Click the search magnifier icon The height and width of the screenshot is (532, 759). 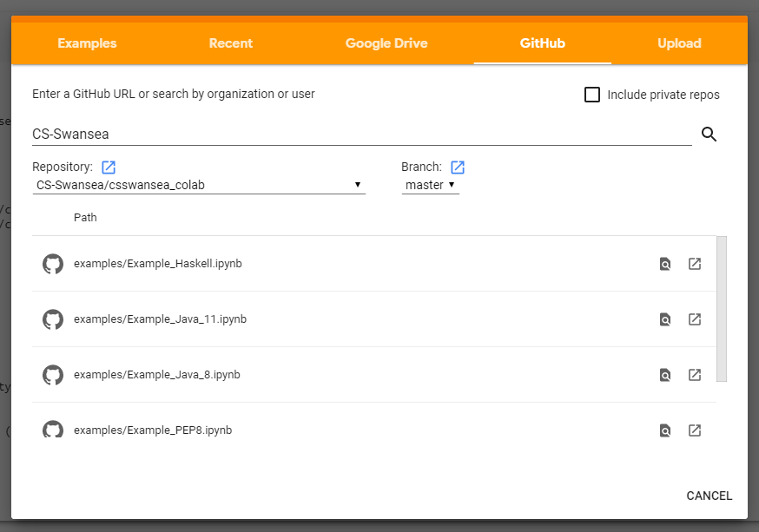point(709,134)
